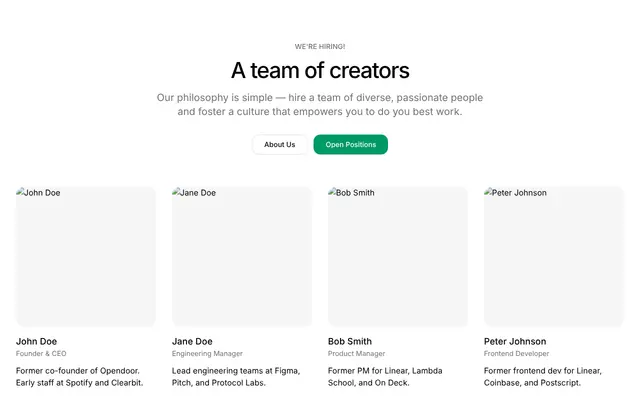Click the Product Manager subtitle
The image size is (640, 400).
click(356, 353)
